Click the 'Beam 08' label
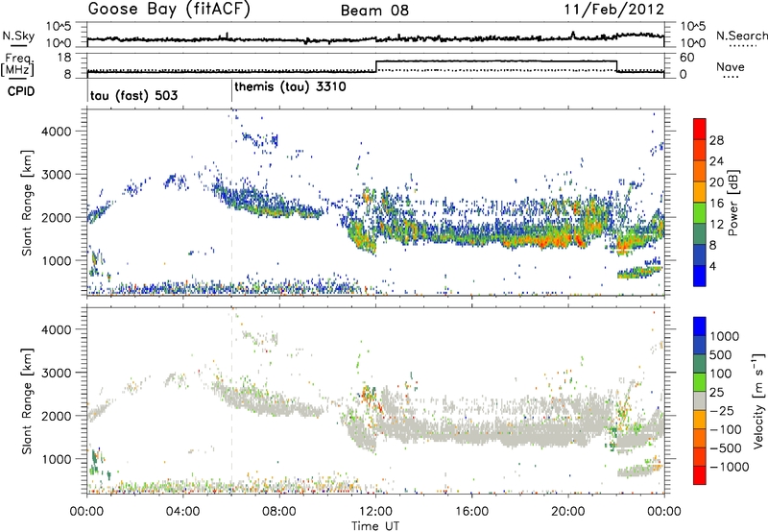The width and height of the screenshot is (768, 532). click(x=374, y=11)
